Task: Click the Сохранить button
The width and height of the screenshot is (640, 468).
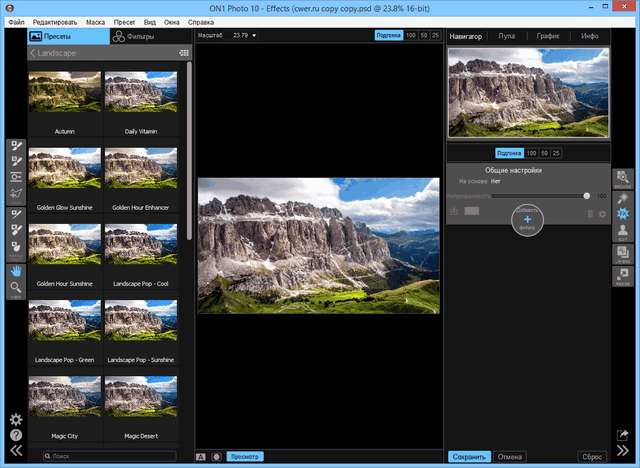Action: 469,456
